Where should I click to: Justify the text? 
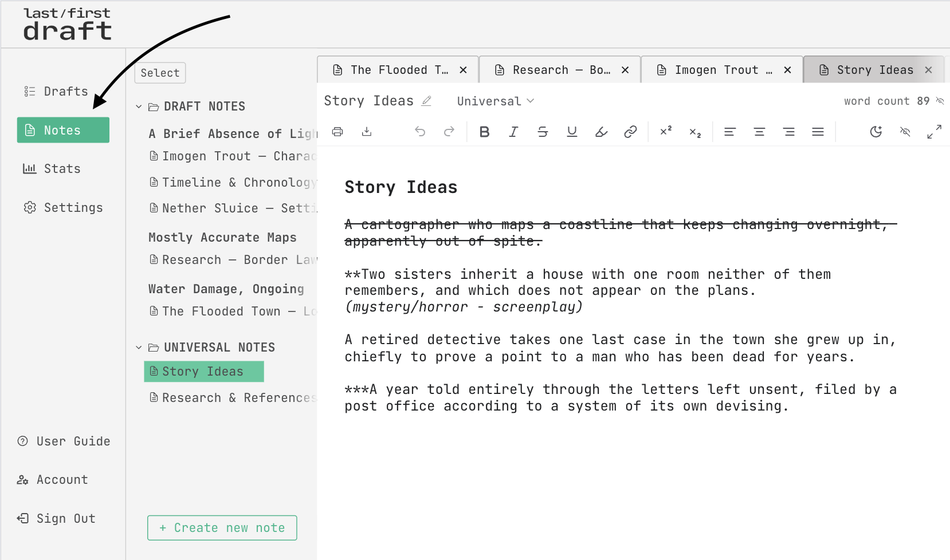[x=818, y=132]
